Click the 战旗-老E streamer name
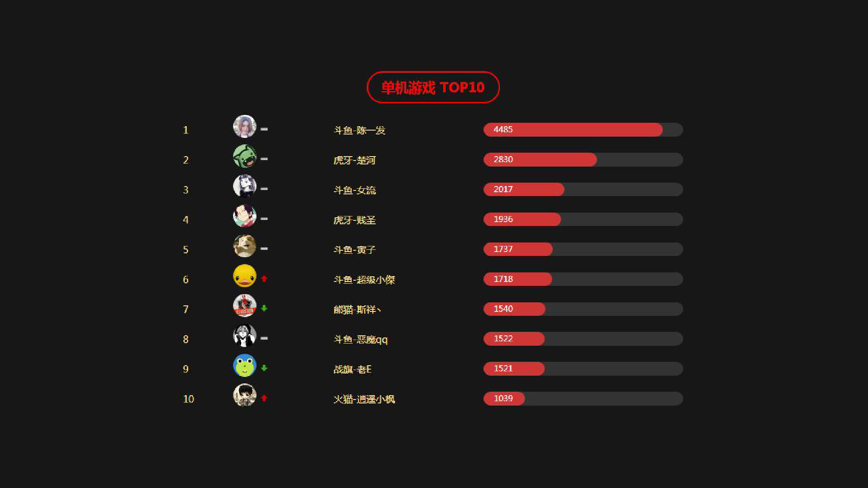The height and width of the screenshot is (488, 868). [352, 369]
